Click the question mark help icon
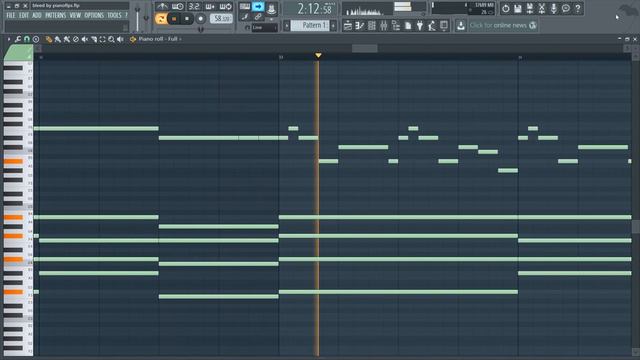This screenshot has height=360, width=640. (x=578, y=8)
